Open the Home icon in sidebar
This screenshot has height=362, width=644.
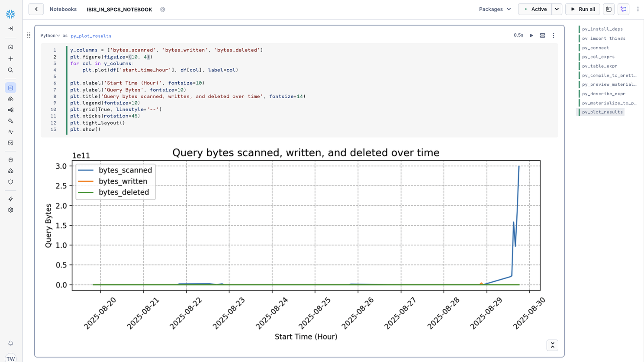tap(11, 47)
